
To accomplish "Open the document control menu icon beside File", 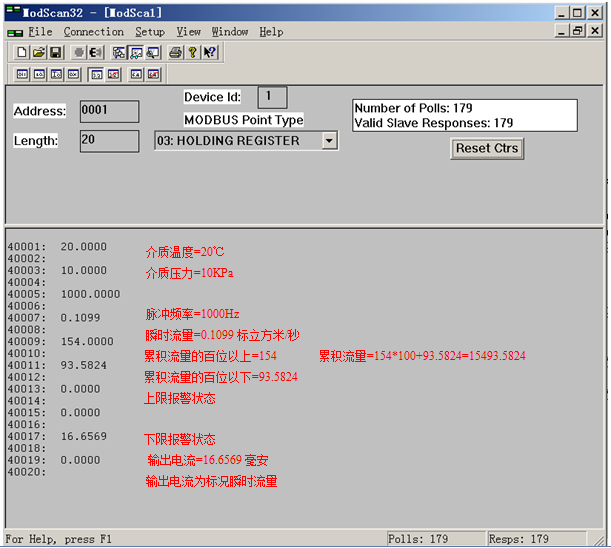I will [x=14, y=32].
